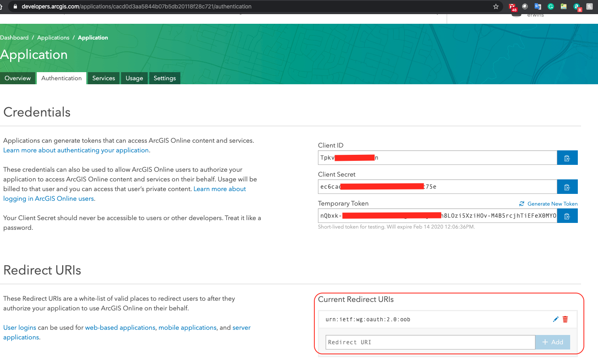
Task: Open the 'User logins' link
Action: tap(20, 328)
